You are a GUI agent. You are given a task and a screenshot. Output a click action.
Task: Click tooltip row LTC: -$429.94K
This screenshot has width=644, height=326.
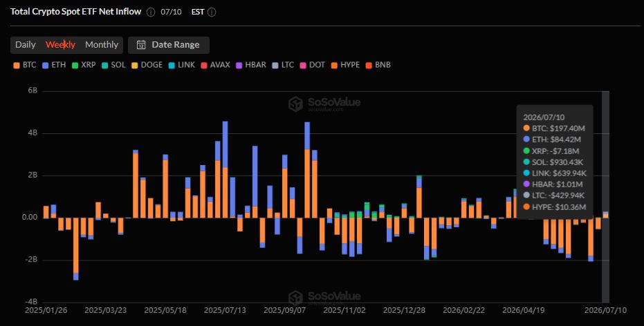[x=554, y=195]
